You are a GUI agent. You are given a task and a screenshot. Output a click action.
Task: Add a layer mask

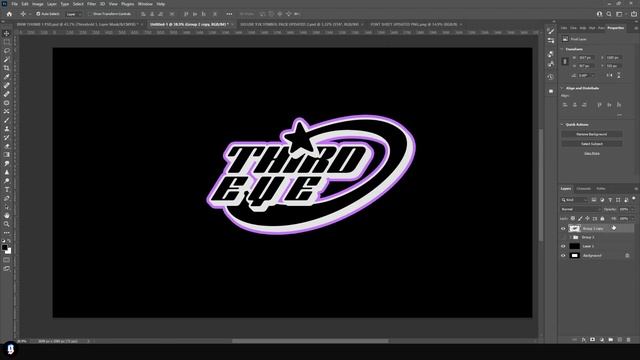593,340
